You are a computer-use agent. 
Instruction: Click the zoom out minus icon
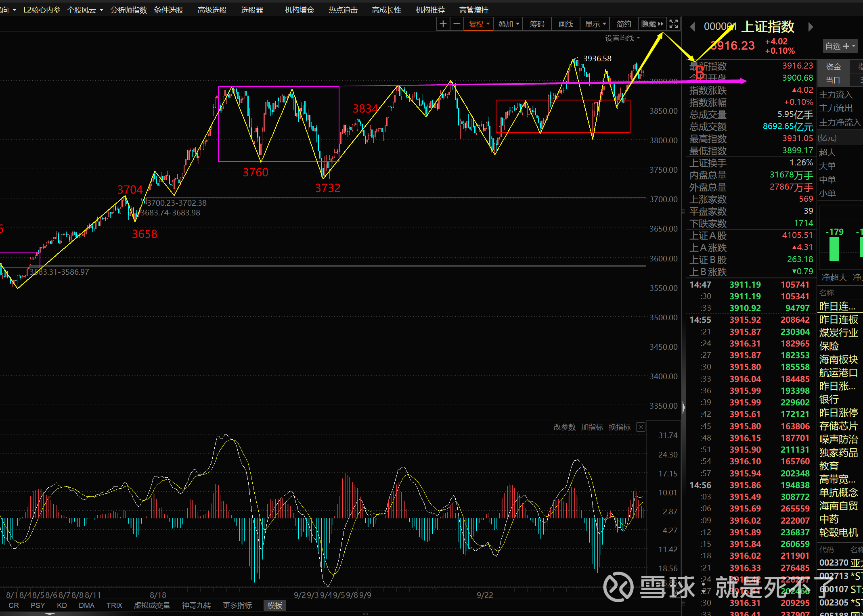457,24
